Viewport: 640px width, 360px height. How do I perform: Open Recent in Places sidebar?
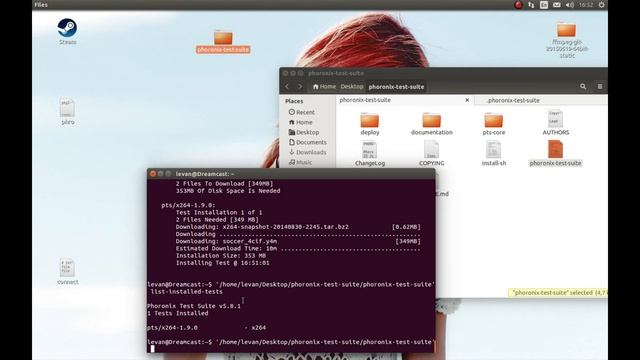[x=301, y=112]
